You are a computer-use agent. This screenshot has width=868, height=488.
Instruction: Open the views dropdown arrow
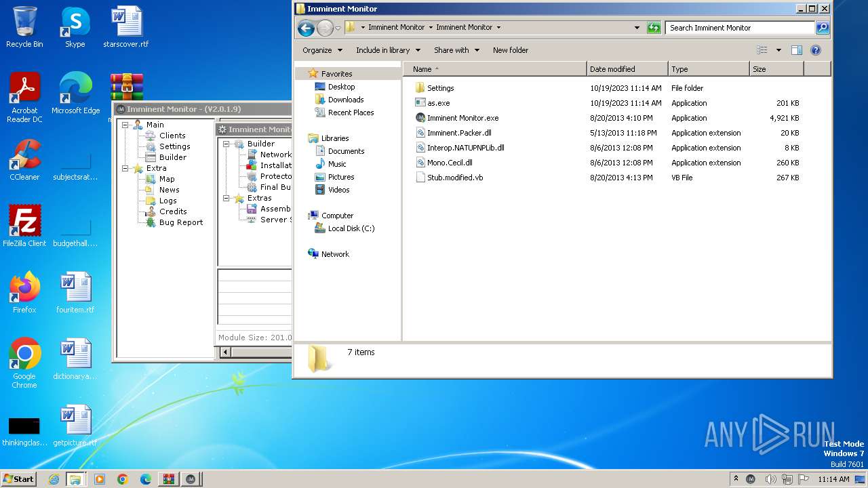pos(778,50)
